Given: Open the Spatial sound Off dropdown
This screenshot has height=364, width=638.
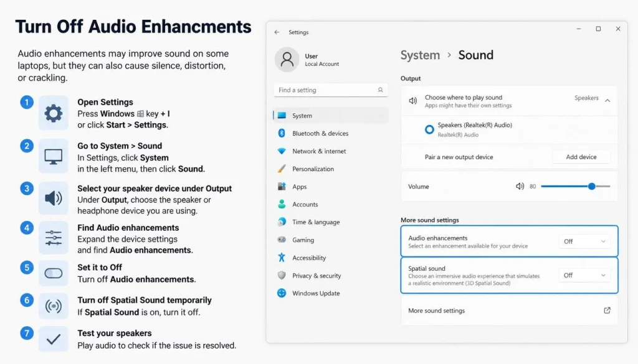Looking at the screenshot, I should [584, 275].
